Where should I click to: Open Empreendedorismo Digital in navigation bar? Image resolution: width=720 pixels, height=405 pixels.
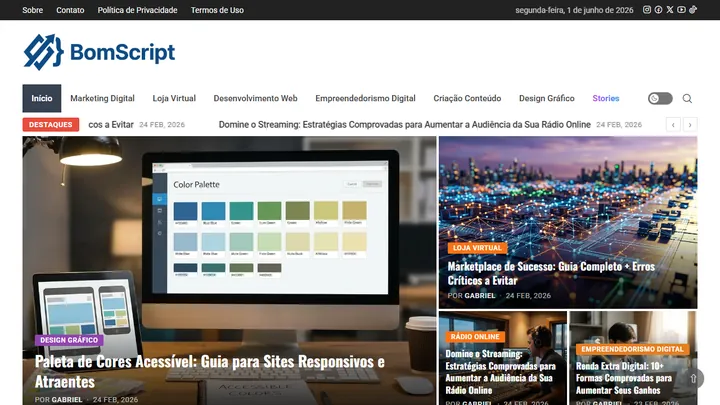point(365,98)
